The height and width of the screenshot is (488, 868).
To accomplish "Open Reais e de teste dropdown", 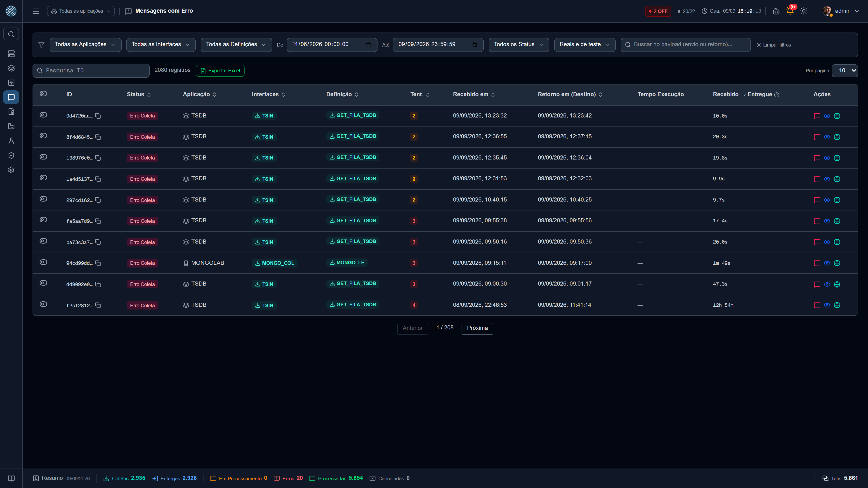I will click(x=585, y=45).
